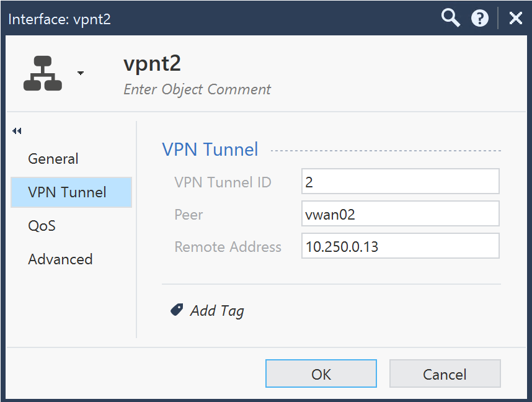Collapse the navigation pane with arrows icon
Viewport: 532px width, 402px height.
pyautogui.click(x=17, y=131)
